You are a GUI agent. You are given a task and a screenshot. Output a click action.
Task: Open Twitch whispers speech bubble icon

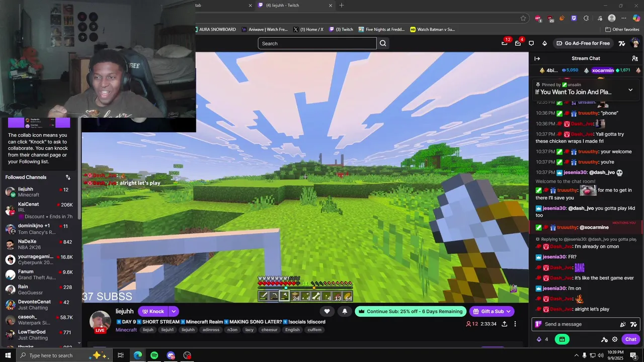point(531,43)
